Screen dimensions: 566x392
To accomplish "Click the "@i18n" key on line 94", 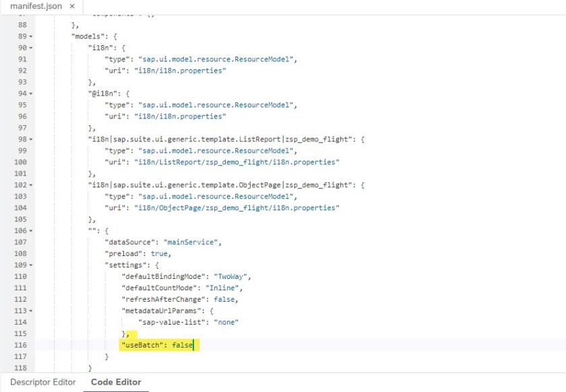I will coord(104,94).
